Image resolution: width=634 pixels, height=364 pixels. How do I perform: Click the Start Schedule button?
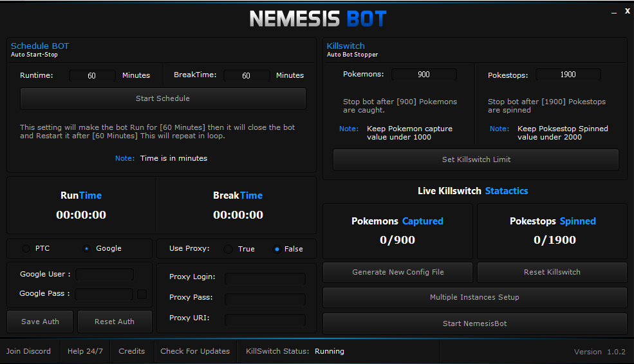(163, 98)
